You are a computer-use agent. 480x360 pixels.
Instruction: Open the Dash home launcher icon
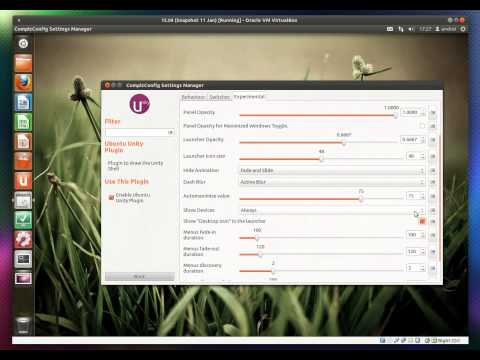pos(23,44)
